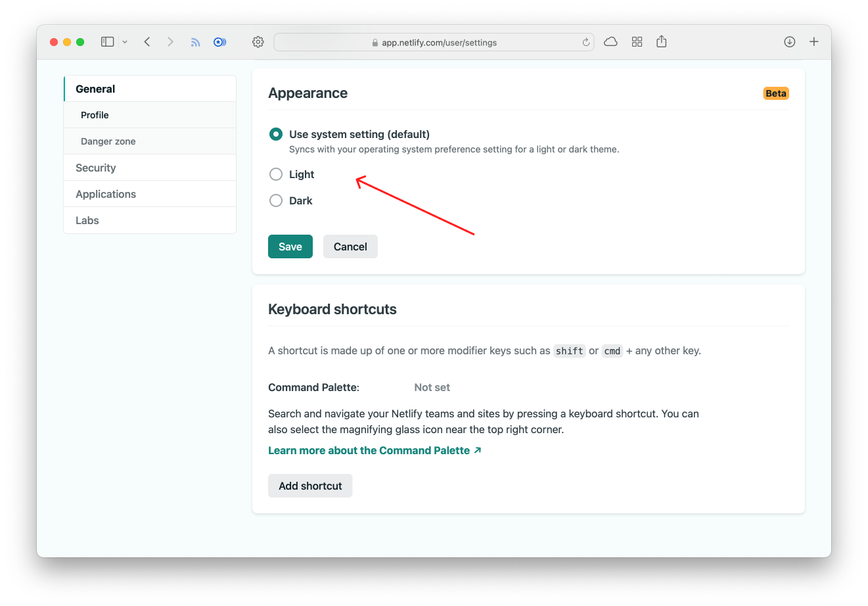Open the General settings section
This screenshot has width=868, height=606.
click(x=150, y=89)
